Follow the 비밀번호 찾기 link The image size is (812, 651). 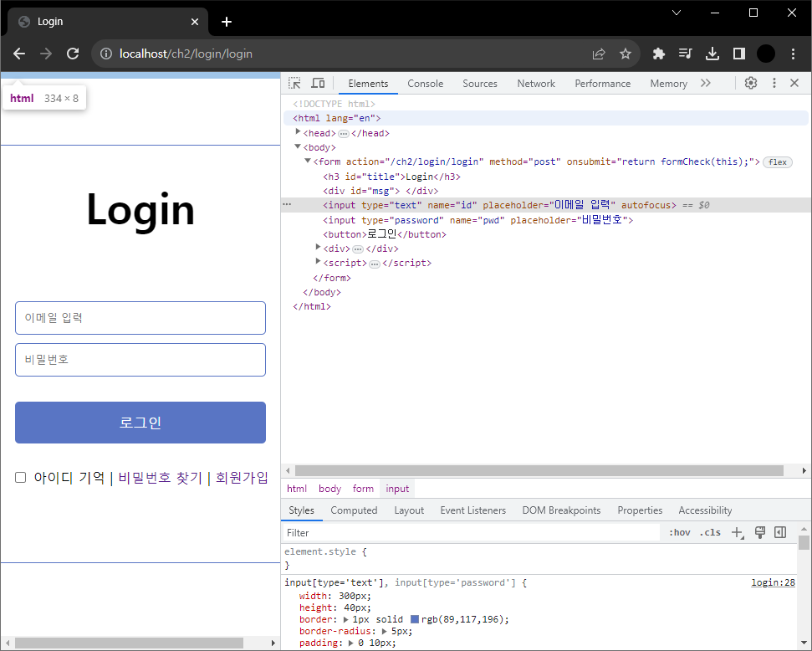(x=160, y=477)
